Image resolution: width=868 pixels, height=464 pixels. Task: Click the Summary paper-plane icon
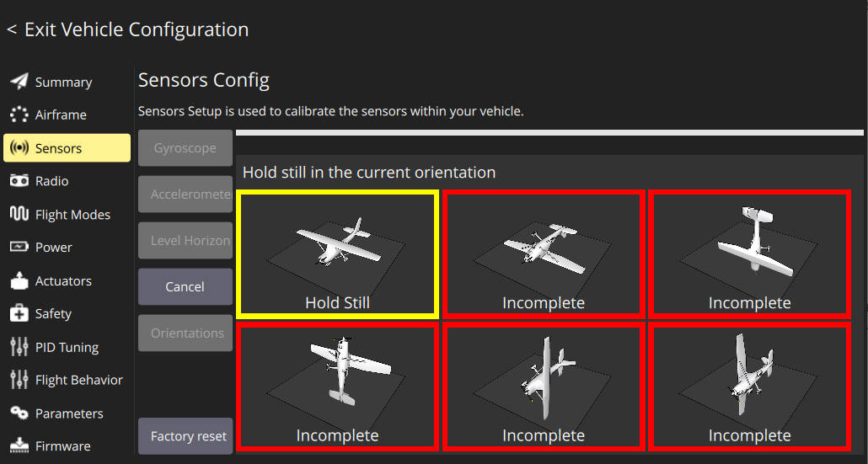tap(19, 82)
